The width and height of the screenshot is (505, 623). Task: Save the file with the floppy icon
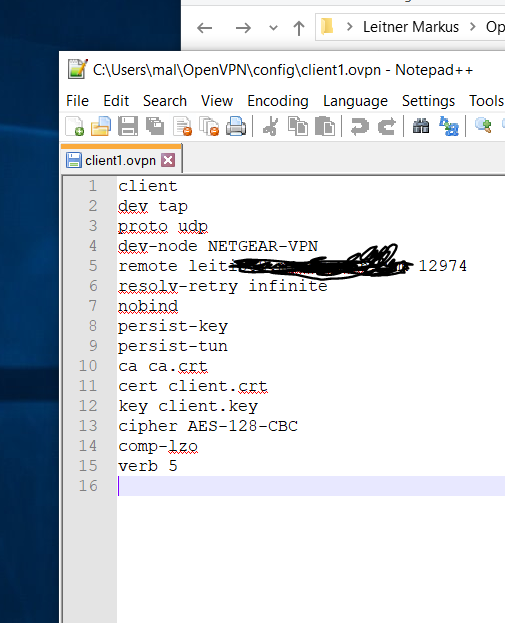[128, 126]
